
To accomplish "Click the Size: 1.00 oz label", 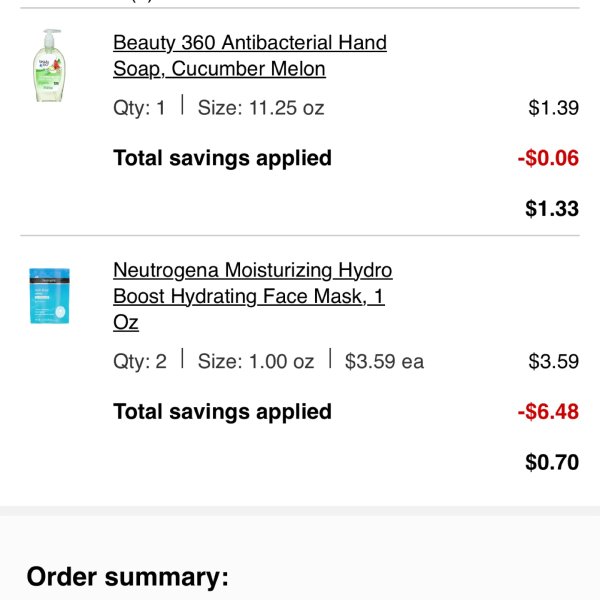I will (x=256, y=362).
